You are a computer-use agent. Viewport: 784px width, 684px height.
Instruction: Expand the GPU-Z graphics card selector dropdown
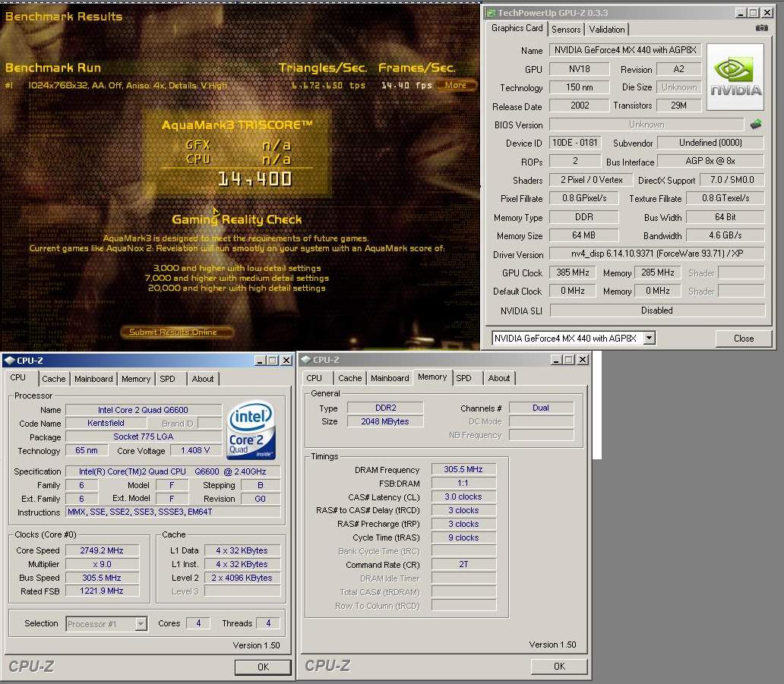pyautogui.click(x=649, y=339)
